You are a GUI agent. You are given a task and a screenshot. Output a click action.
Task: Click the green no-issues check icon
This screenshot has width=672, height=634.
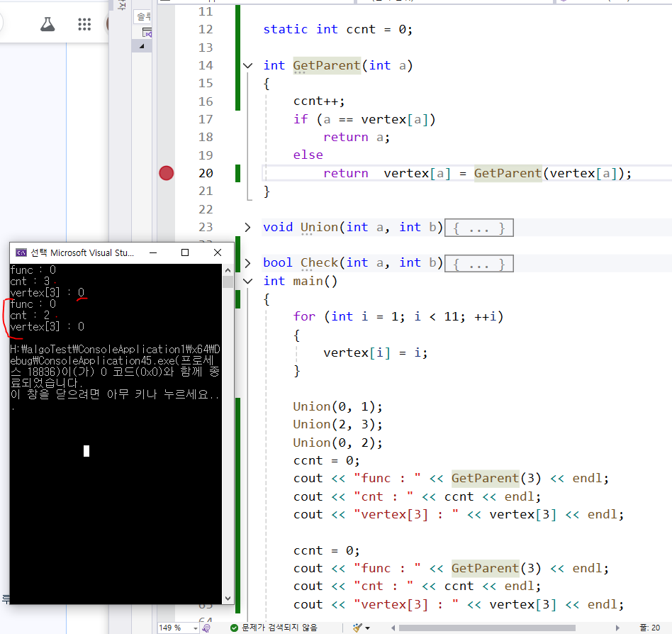(234, 628)
